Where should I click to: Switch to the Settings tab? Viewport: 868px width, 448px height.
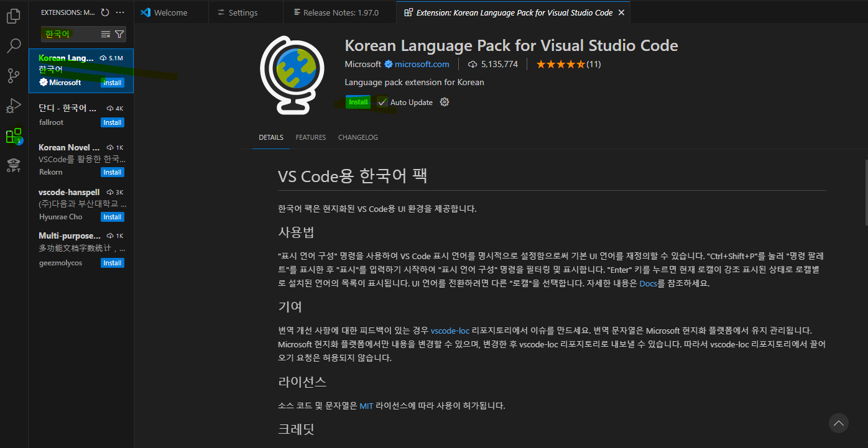tap(246, 12)
